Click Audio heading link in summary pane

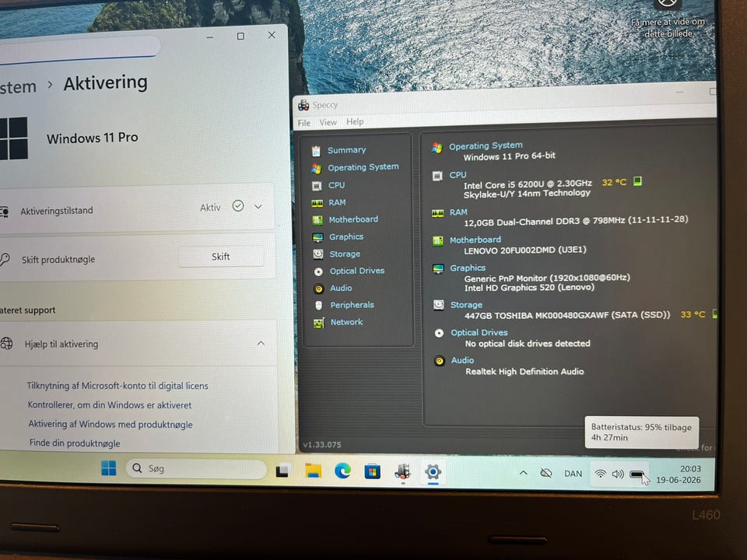click(462, 360)
